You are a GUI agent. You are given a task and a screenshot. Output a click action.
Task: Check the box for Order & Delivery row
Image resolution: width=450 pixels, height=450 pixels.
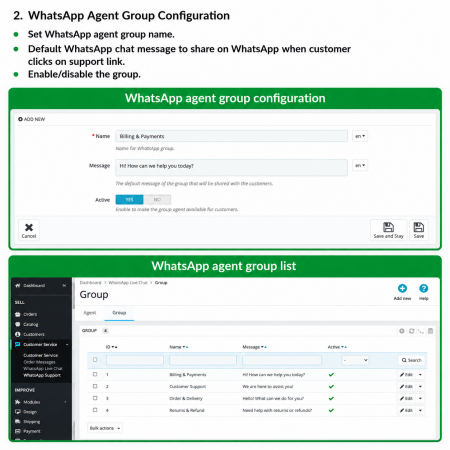click(95, 398)
